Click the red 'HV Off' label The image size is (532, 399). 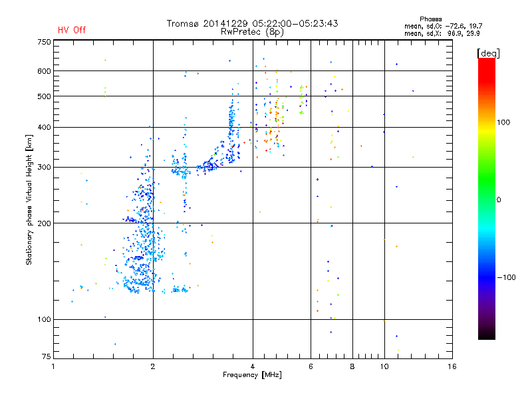click(72, 30)
